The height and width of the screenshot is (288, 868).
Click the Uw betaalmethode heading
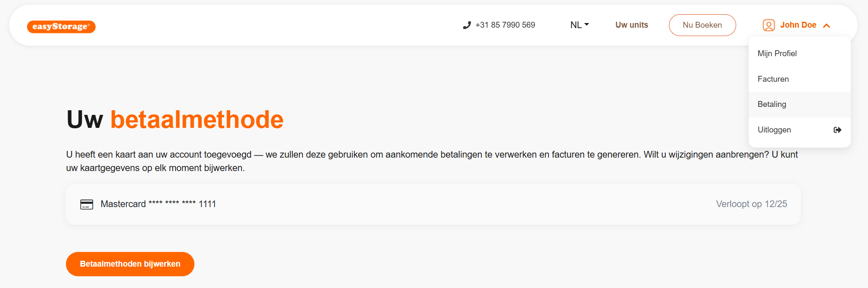(175, 119)
